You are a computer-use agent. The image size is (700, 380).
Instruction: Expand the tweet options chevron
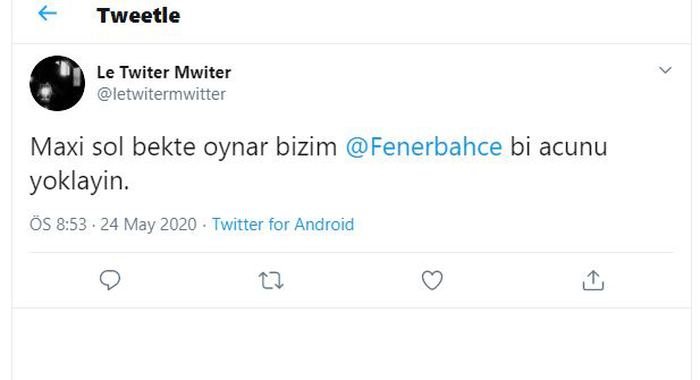665,70
